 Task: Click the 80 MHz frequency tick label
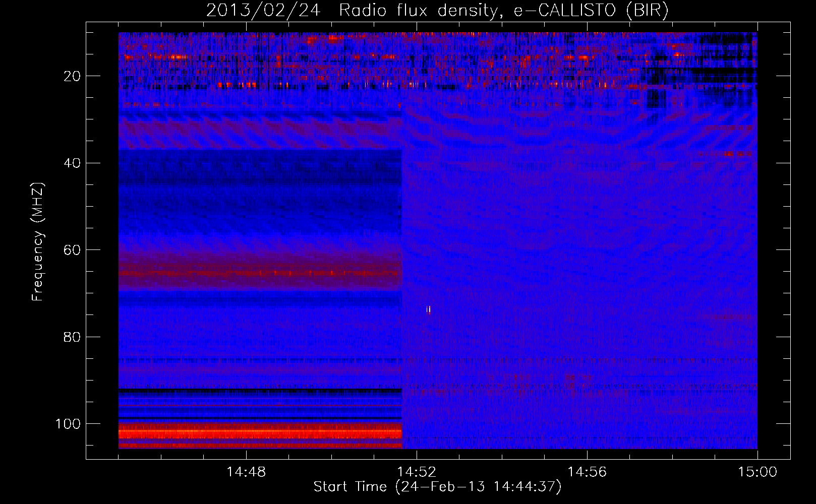72,337
